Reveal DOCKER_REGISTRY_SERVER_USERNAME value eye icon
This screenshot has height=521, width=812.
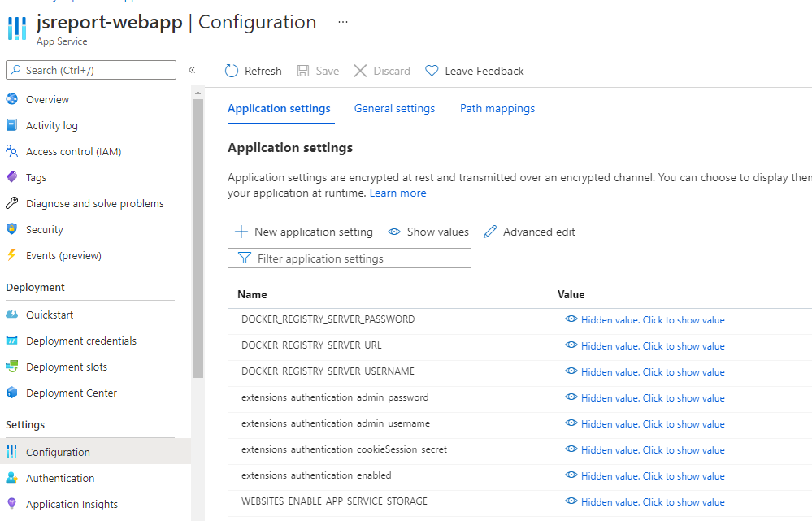pyautogui.click(x=571, y=371)
